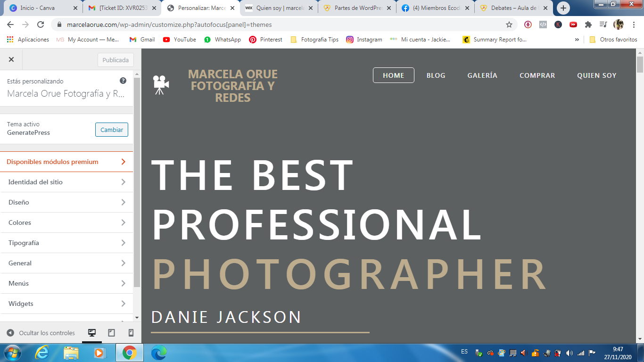644x362 pixels.
Task: Click the browser address bar
Action: coord(283,25)
